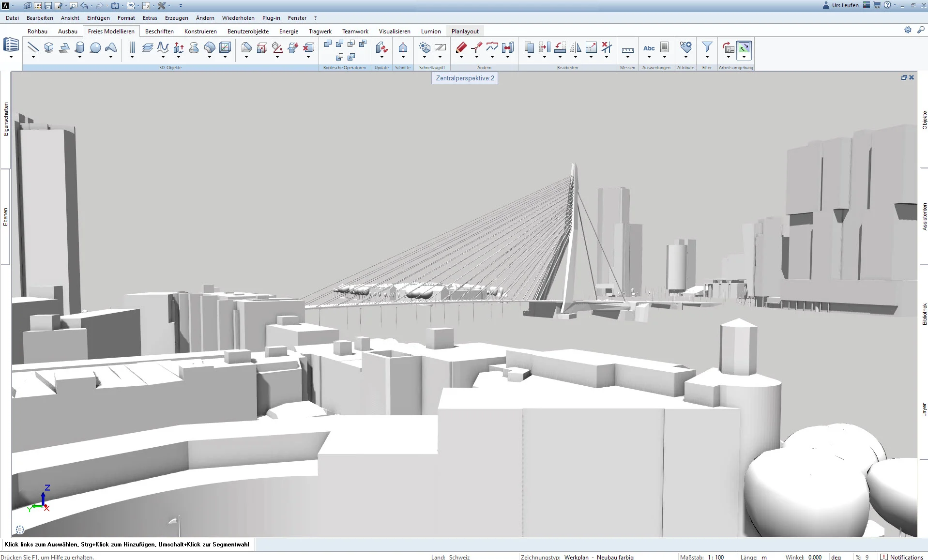Click the view settings icon at the viewport's lower left
The image size is (928, 560).
(x=20, y=530)
